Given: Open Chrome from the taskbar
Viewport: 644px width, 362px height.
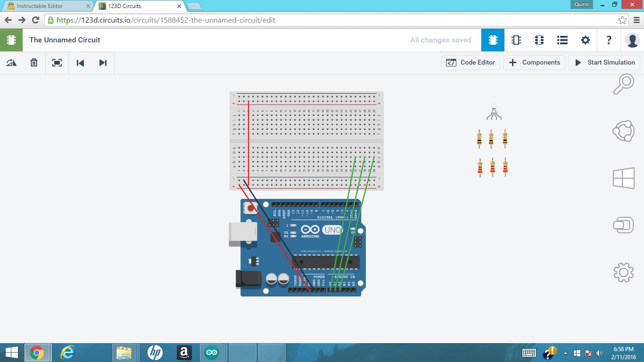Looking at the screenshot, I should 37,353.
